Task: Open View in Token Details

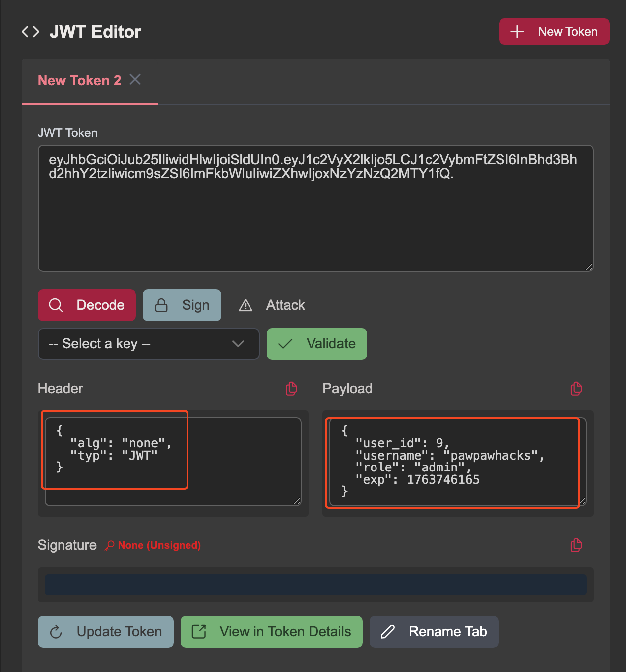Action: coord(271,632)
